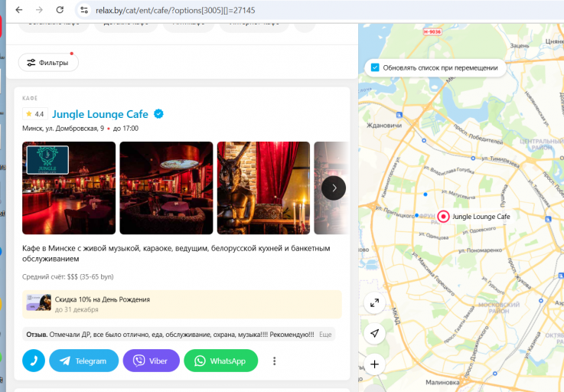This screenshot has width=564, height=392.
Task: Click Jungle Lounge Cafe map marker
Action: click(443, 217)
